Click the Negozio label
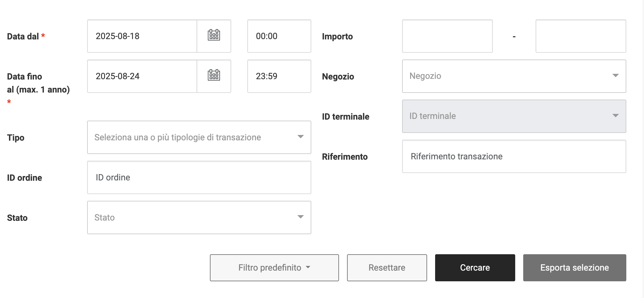 pos(338,77)
